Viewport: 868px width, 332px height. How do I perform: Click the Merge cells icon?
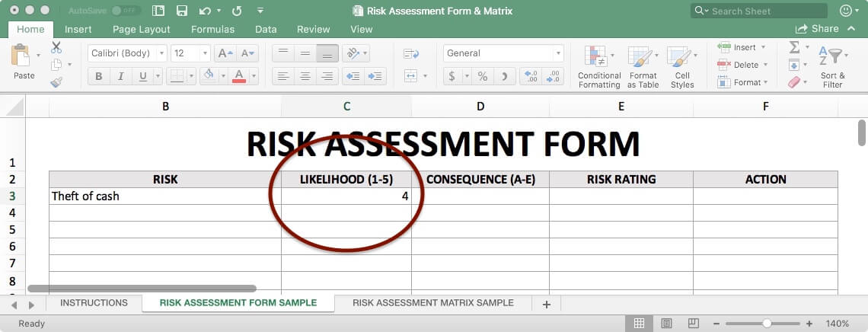(x=410, y=76)
